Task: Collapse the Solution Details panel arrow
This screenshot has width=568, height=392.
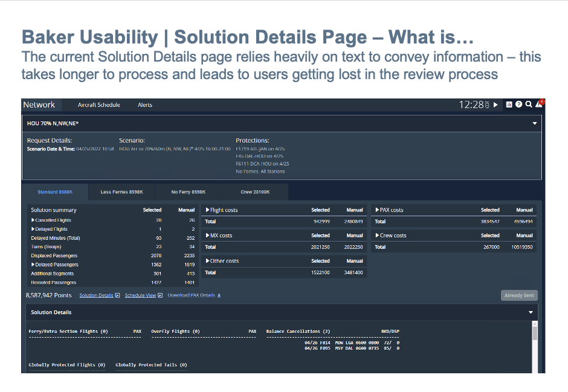Action: click(x=531, y=312)
